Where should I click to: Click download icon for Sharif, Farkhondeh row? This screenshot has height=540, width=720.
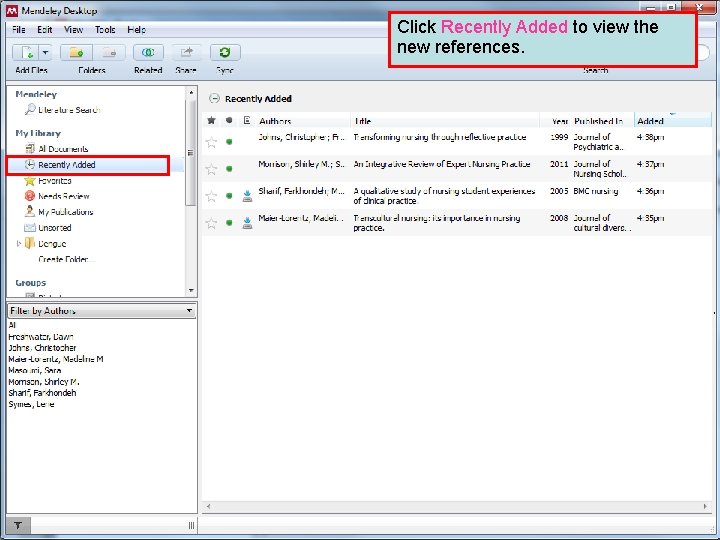click(x=247, y=196)
